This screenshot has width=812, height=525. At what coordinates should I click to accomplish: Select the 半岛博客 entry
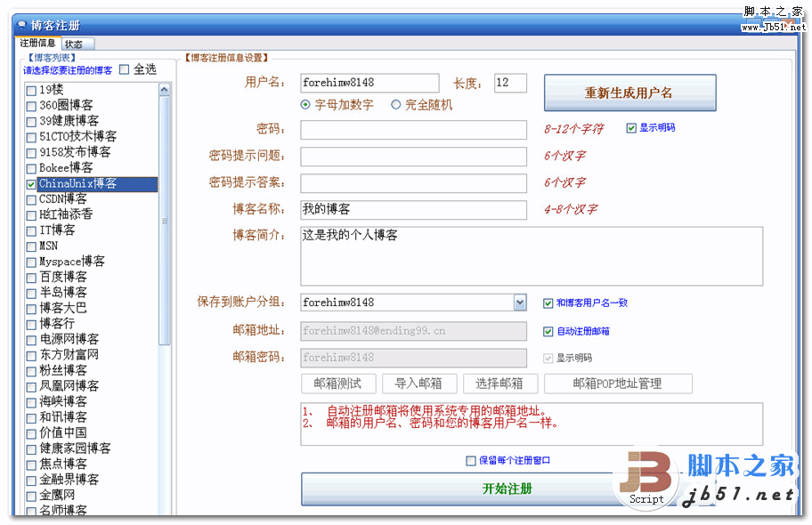(63, 293)
